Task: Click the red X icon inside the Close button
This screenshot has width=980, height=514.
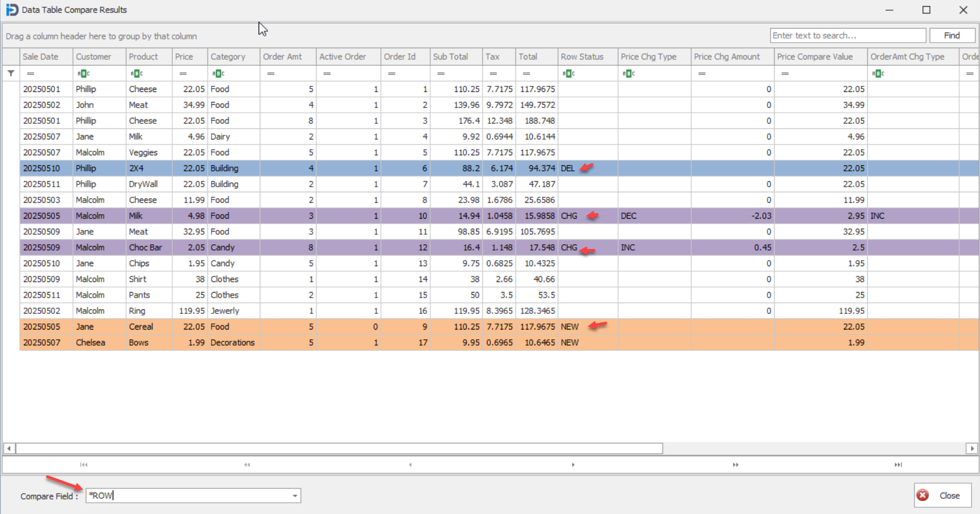Action: [x=923, y=495]
